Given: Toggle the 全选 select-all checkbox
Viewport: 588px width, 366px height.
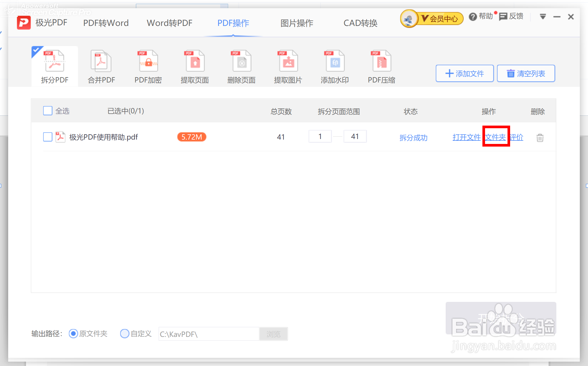Looking at the screenshot, I should pyautogui.click(x=48, y=111).
